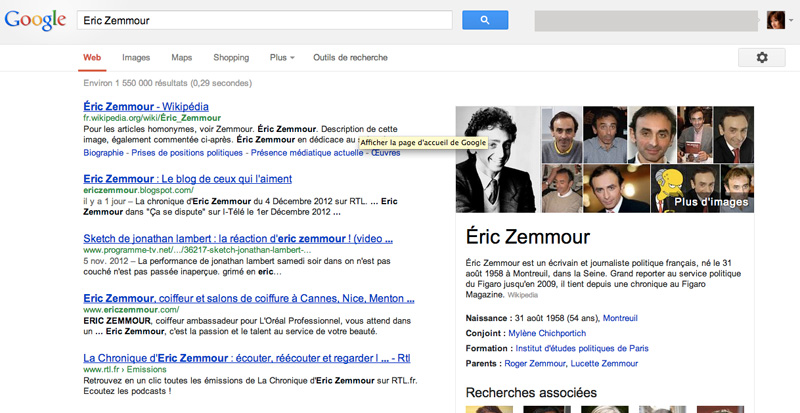
Task: Switch to the Web tab
Action: 92,58
